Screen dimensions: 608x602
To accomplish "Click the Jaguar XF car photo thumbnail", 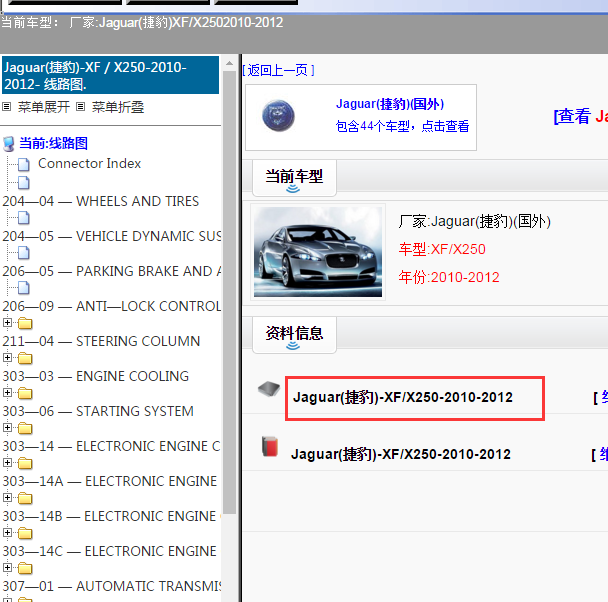I will point(318,252).
